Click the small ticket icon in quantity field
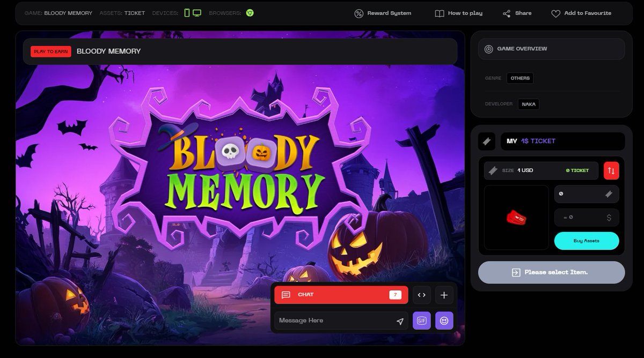 click(x=609, y=195)
